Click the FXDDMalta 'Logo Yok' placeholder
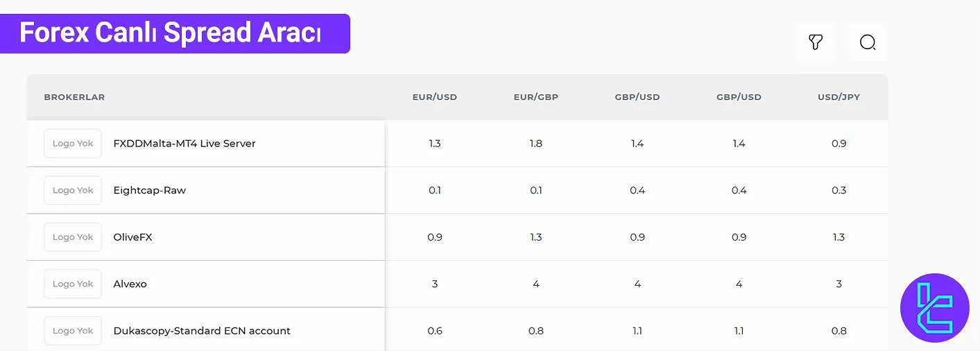980x351 pixels. (73, 144)
